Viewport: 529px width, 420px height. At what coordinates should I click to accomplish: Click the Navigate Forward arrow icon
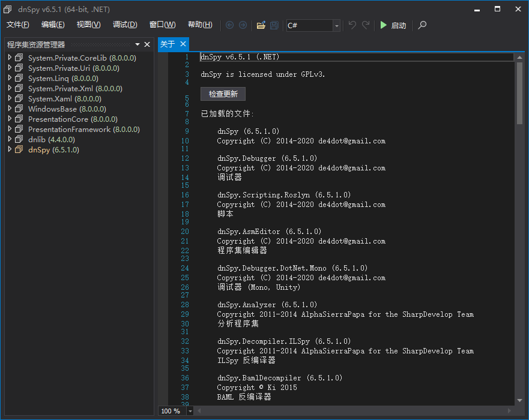pos(243,25)
